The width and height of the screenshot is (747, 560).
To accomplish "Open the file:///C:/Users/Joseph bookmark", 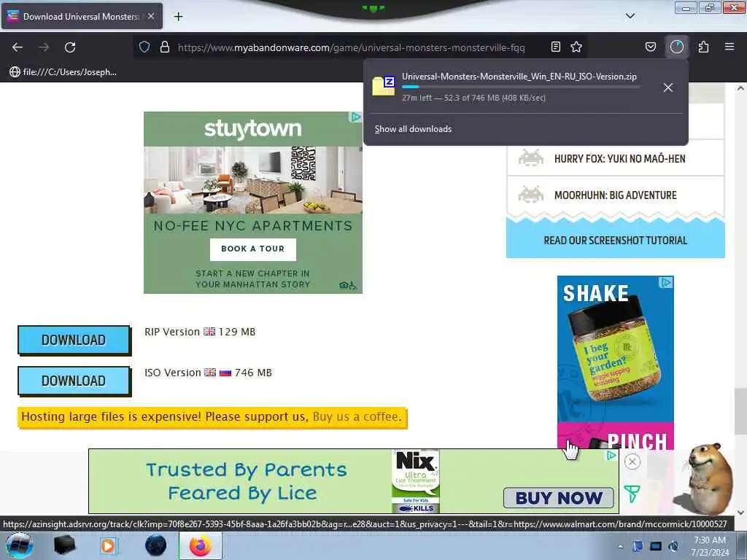I will 63,72.
